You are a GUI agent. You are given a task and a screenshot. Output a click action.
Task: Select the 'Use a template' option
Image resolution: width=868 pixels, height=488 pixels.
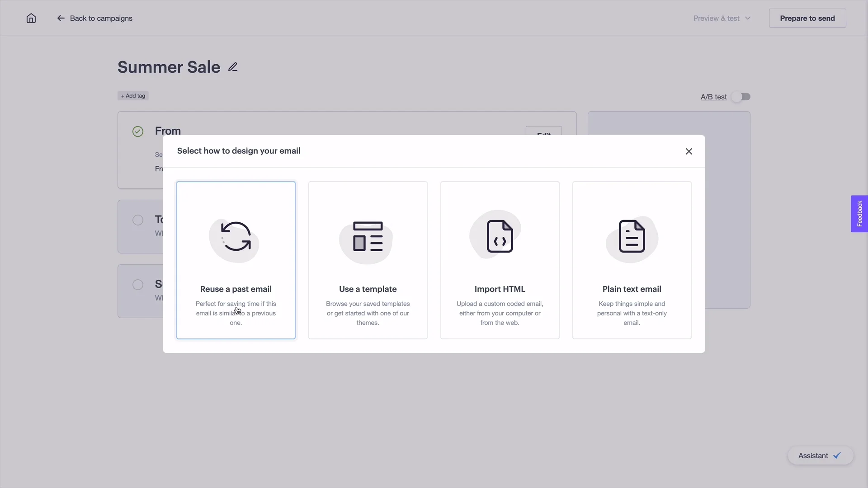(368, 260)
